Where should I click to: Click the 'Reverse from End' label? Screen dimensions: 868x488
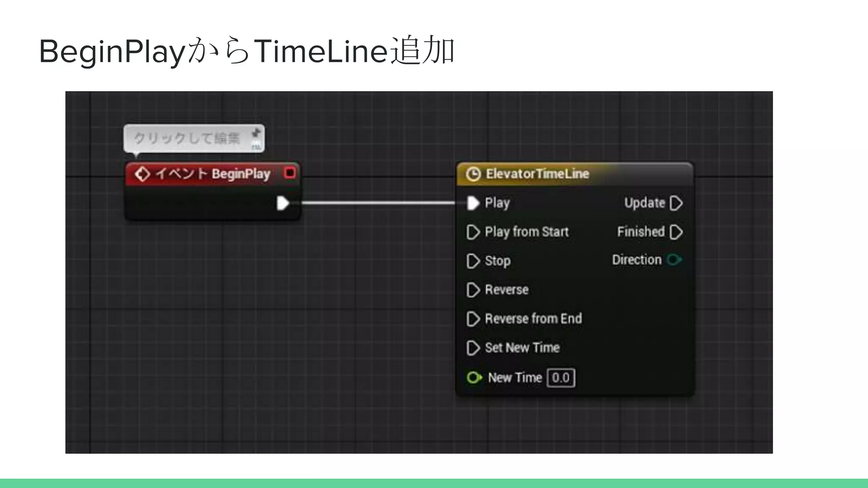[533, 319]
